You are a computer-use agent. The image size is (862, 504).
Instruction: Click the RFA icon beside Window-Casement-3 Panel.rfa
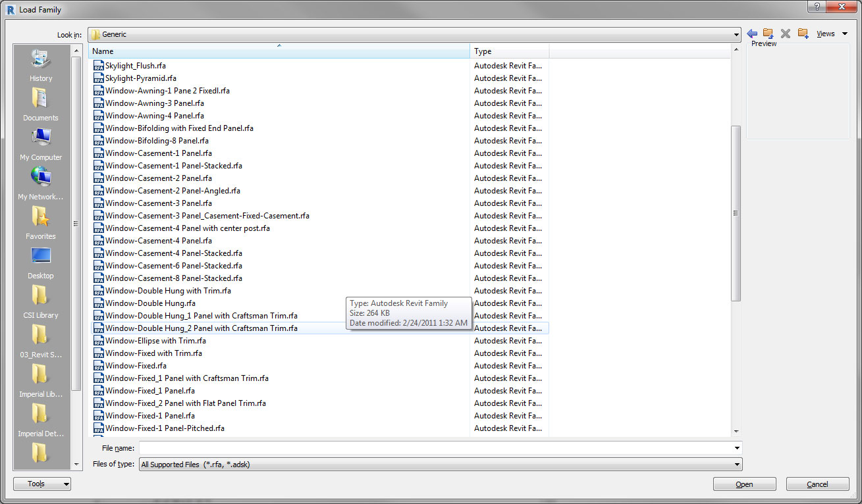pos(98,203)
